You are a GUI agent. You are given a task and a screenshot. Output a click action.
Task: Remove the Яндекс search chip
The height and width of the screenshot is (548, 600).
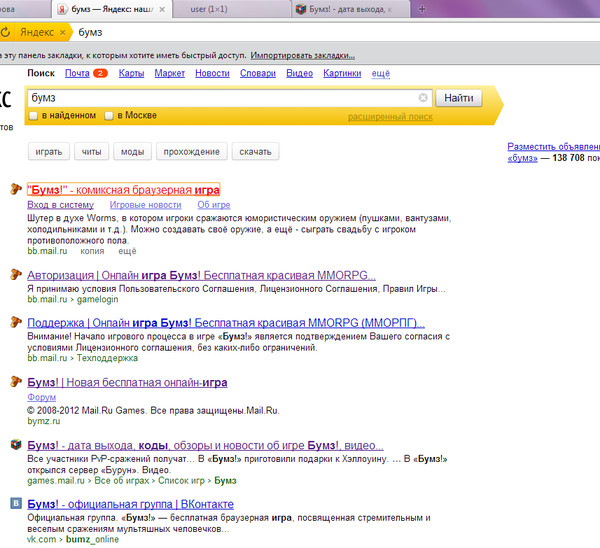(x=62, y=33)
